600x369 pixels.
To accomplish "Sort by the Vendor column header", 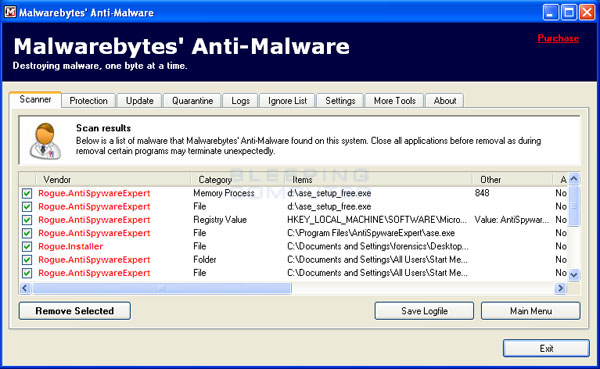I will pos(113,180).
